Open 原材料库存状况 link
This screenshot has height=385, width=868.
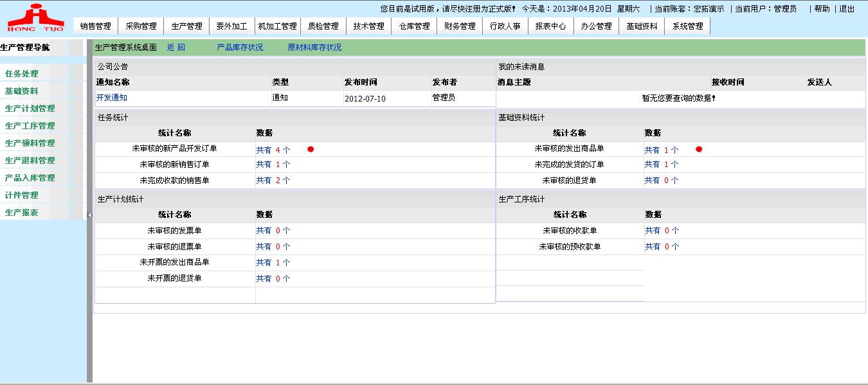point(314,48)
